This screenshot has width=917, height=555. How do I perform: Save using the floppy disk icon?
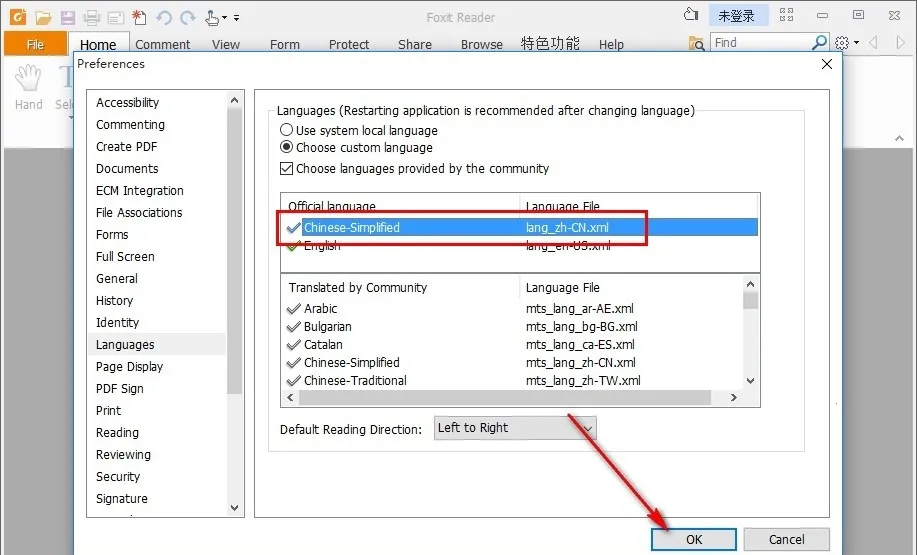[x=68, y=18]
